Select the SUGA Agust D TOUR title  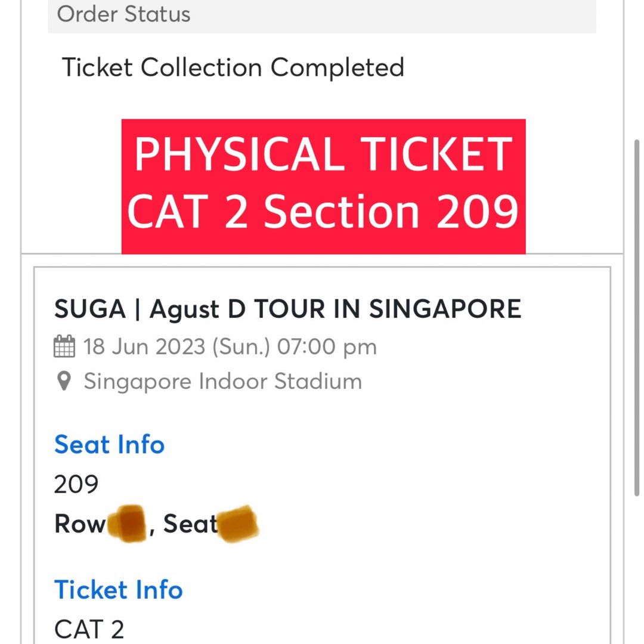pyautogui.click(x=288, y=309)
